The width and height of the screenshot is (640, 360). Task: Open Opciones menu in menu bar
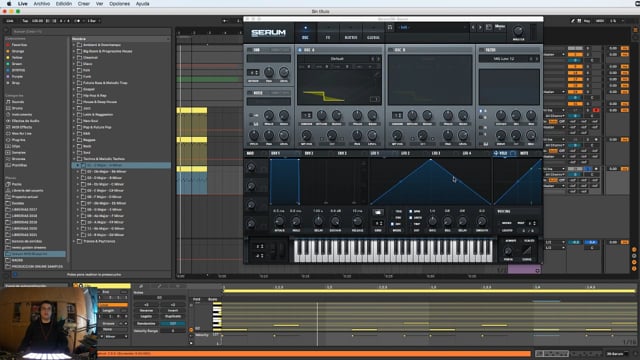(119, 4)
